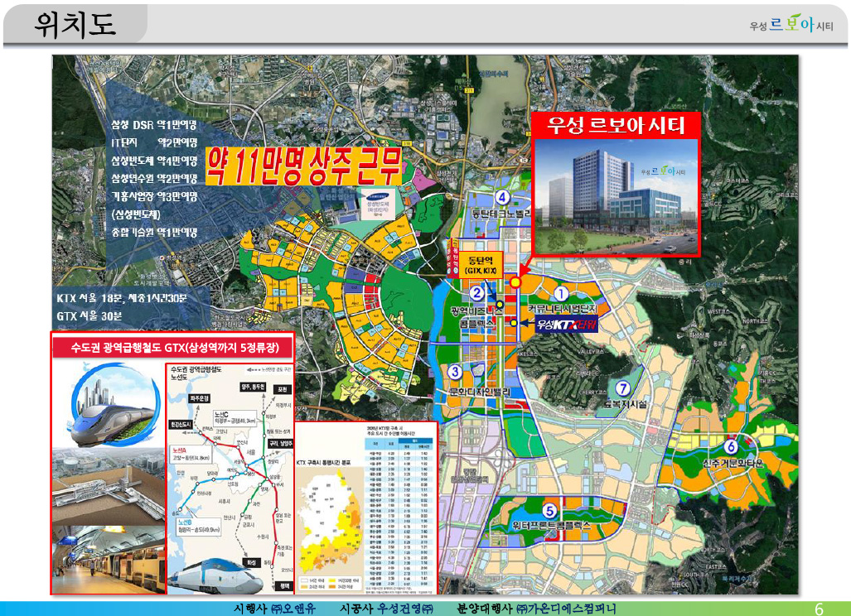851x616 pixels.
Task: Click the circled number 4 map marker
Action: (x=503, y=197)
